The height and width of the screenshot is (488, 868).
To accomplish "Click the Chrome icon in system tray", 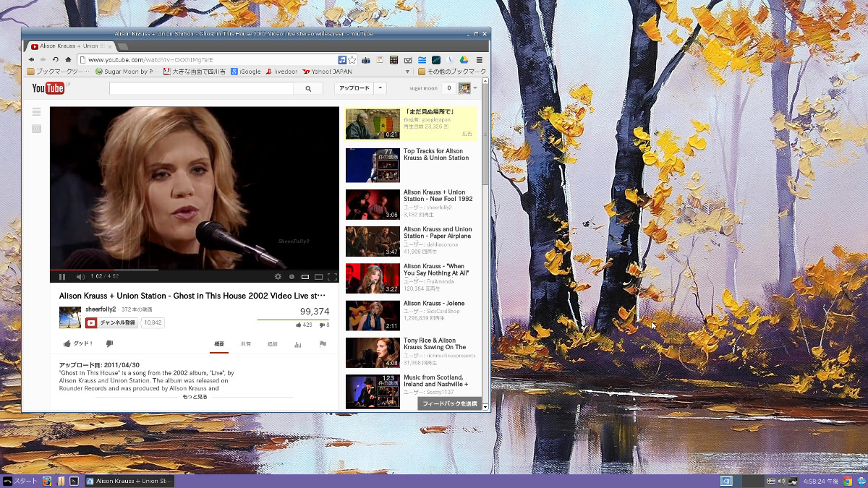I will pos(848,481).
